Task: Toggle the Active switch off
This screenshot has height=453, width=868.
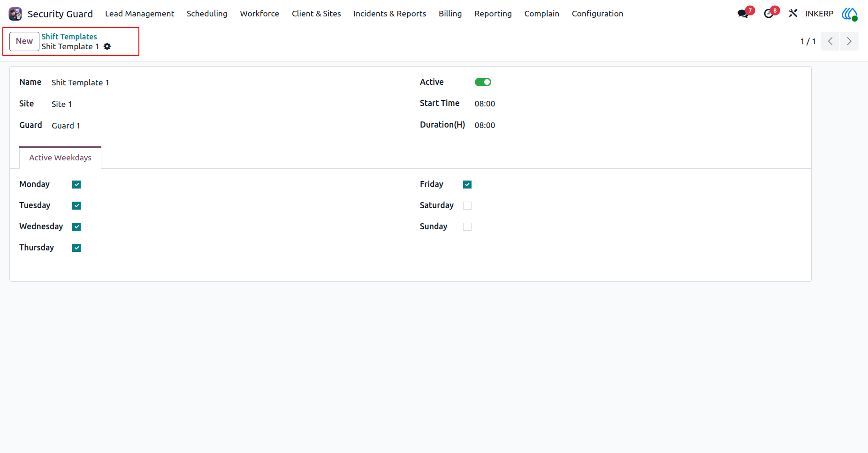Action: [483, 82]
